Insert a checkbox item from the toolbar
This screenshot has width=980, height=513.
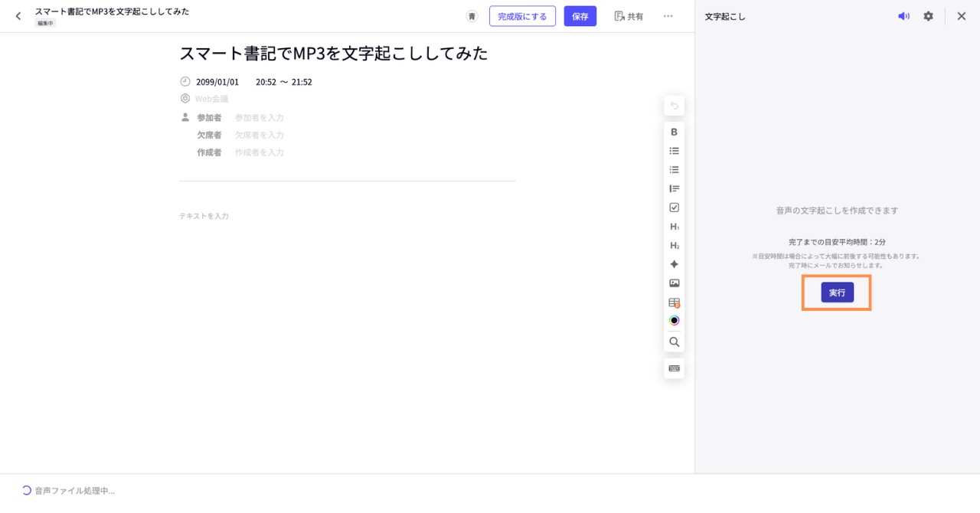click(x=674, y=207)
